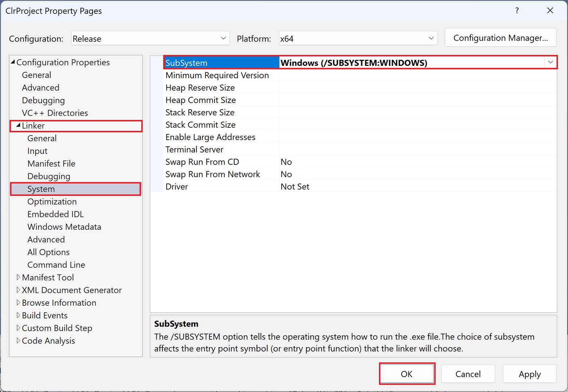Click the help question mark icon

(517, 11)
